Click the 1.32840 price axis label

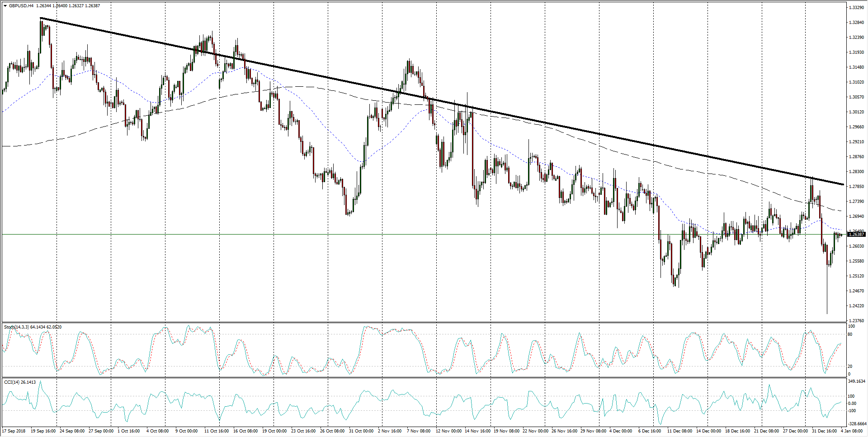(856, 23)
